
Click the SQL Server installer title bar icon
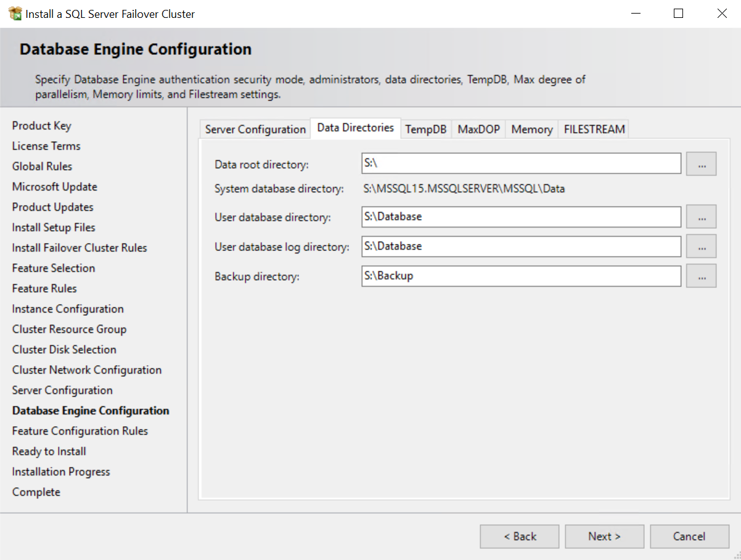(x=14, y=13)
